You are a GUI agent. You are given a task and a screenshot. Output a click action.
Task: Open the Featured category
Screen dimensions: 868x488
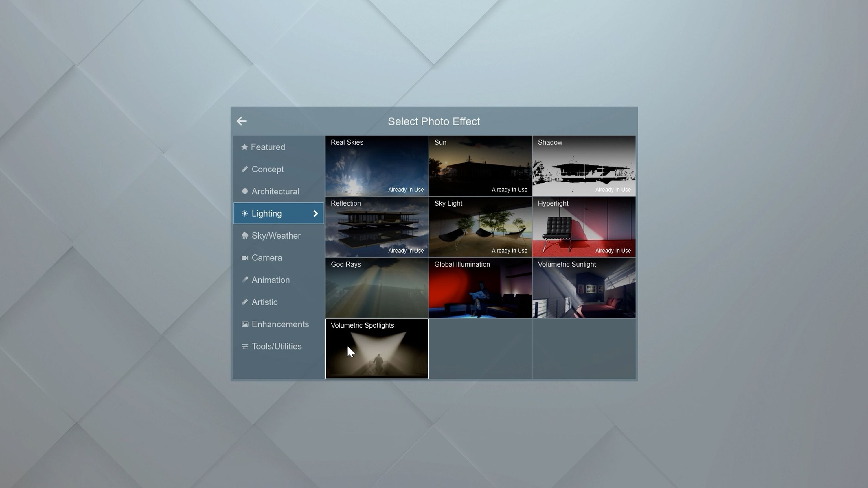point(279,147)
